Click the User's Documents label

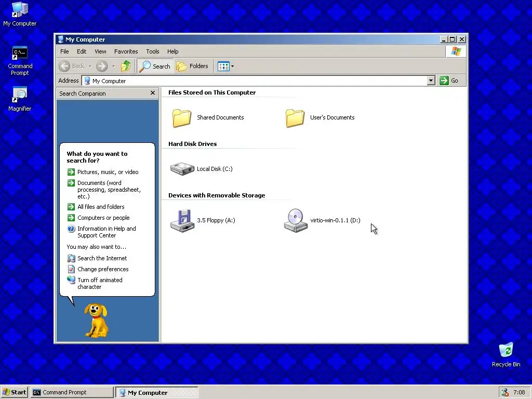click(332, 117)
